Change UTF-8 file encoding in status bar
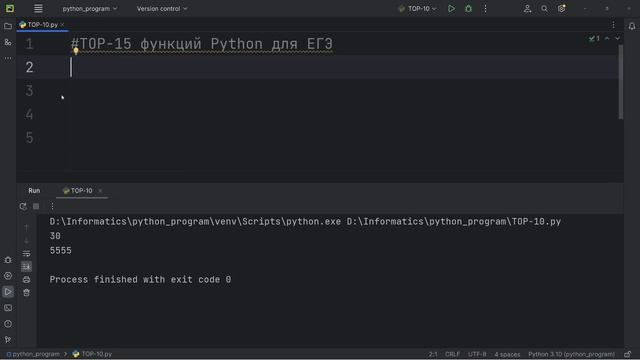Image resolution: width=640 pixels, height=360 pixels. 477,354
